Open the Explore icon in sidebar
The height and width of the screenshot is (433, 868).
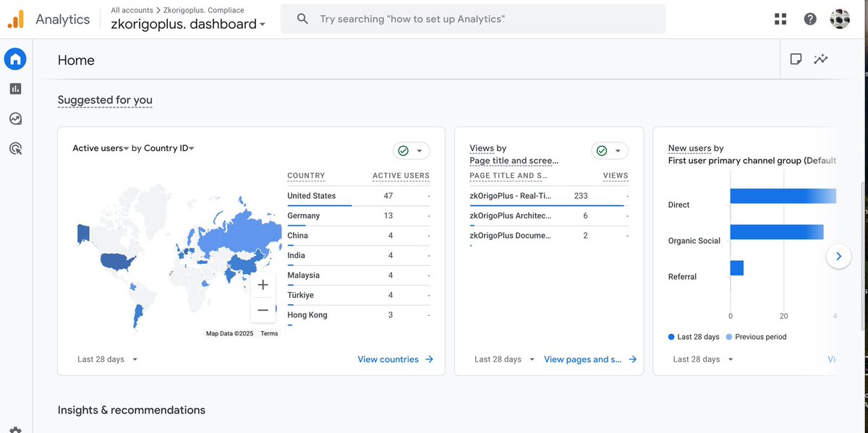pyautogui.click(x=15, y=119)
